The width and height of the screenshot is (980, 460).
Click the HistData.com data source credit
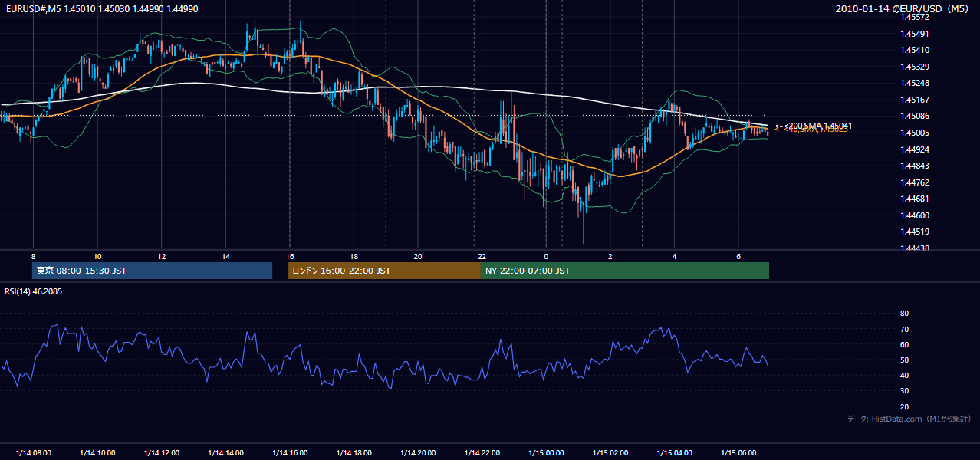[x=909, y=419]
